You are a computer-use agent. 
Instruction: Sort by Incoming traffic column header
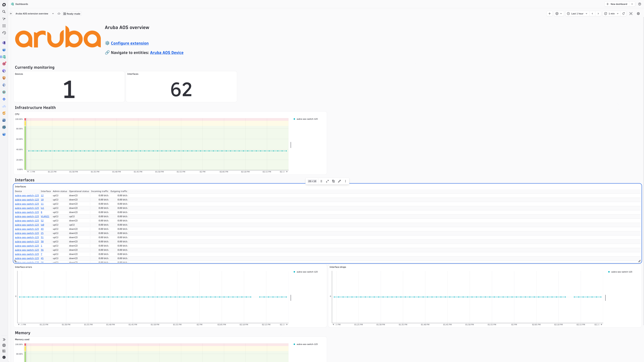click(x=100, y=191)
